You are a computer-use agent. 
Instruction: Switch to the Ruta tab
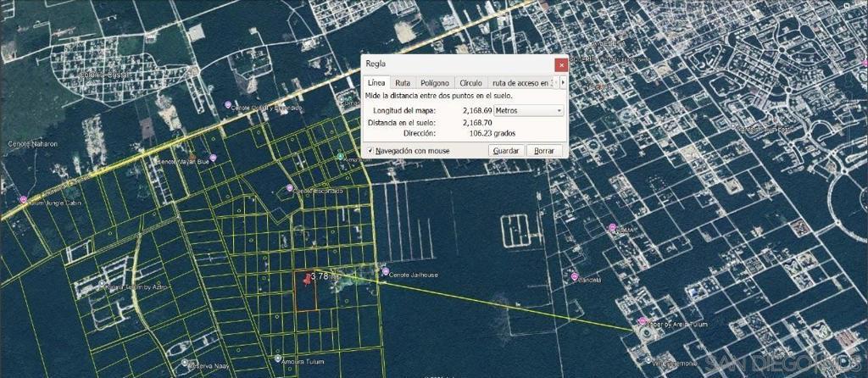pyautogui.click(x=403, y=83)
